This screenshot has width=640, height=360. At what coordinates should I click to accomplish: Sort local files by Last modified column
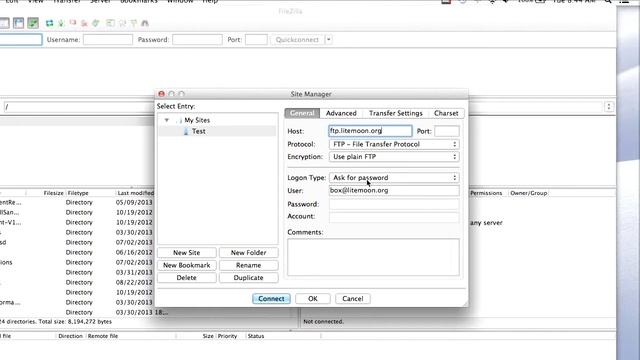[x=135, y=193]
